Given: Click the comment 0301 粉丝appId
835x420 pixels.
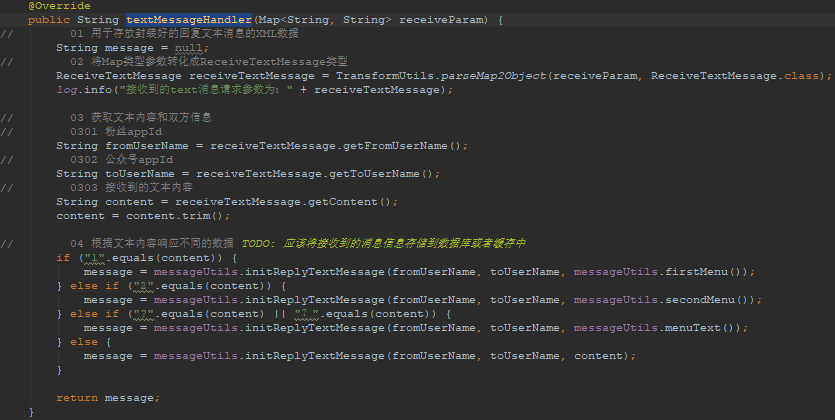Looking at the screenshot, I should 116,131.
